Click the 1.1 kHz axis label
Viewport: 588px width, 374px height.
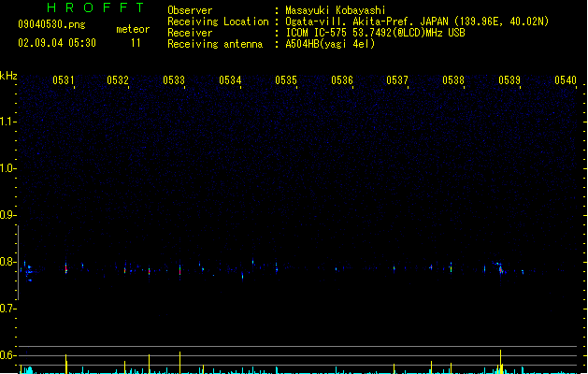[x=7, y=122]
